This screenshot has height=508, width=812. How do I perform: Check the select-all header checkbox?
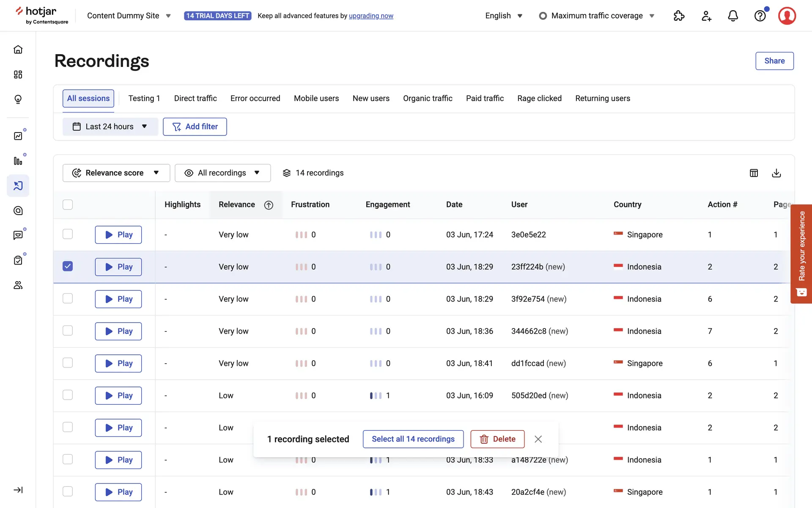point(68,204)
